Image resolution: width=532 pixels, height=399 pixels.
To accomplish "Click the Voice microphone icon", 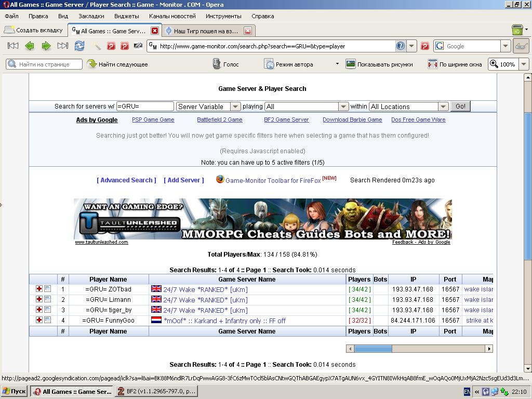I will pos(216,64).
